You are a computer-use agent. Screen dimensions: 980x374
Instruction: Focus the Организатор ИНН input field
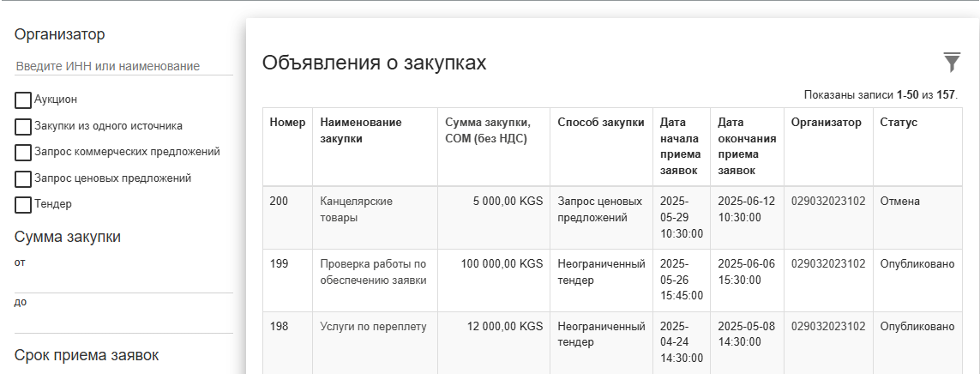(123, 66)
